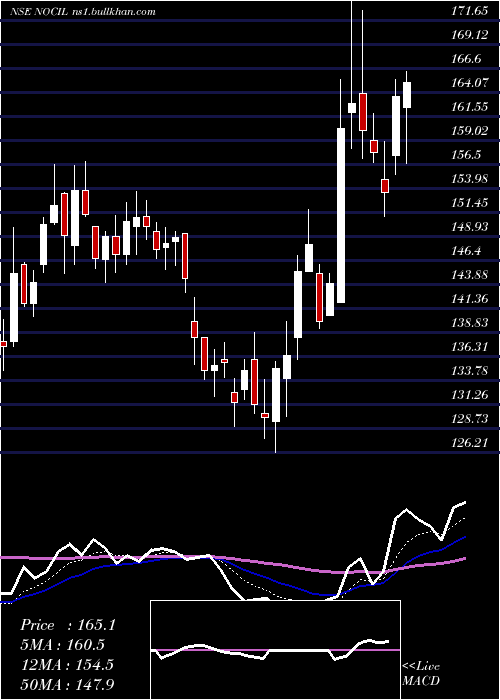Image resolution: width=500 pixels, height=700 pixels.
Task: Click the 161.55 price axis label
Action: click(469, 107)
